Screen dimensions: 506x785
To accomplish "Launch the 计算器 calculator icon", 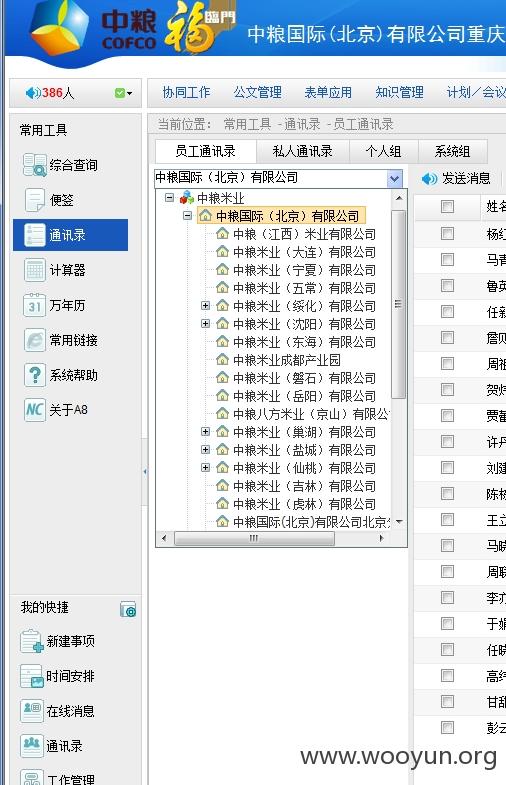I will point(35,270).
